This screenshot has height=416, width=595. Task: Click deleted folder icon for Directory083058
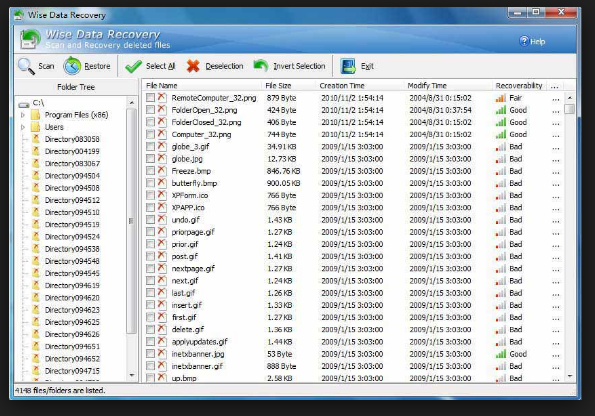(36, 139)
